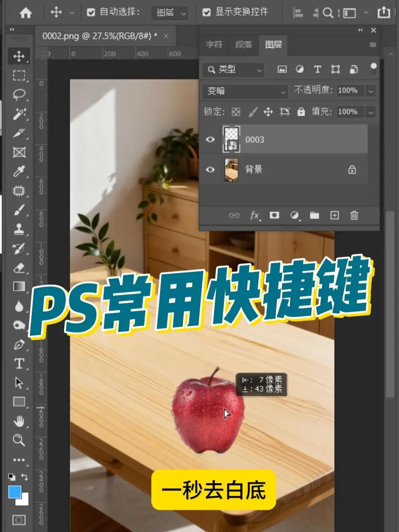Select the Lasso tool

coord(19,95)
